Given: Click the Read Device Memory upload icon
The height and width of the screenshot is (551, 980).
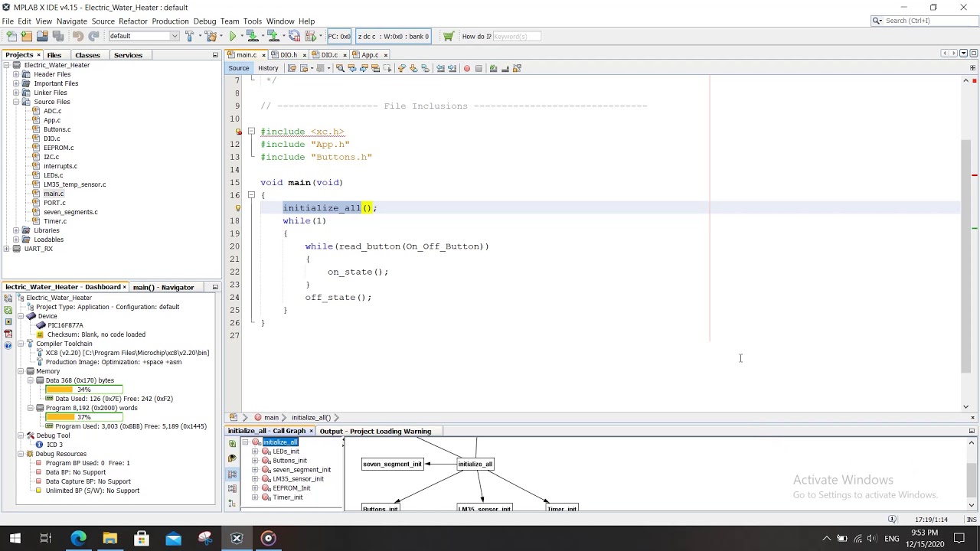Looking at the screenshot, I should pyautogui.click(x=273, y=36).
